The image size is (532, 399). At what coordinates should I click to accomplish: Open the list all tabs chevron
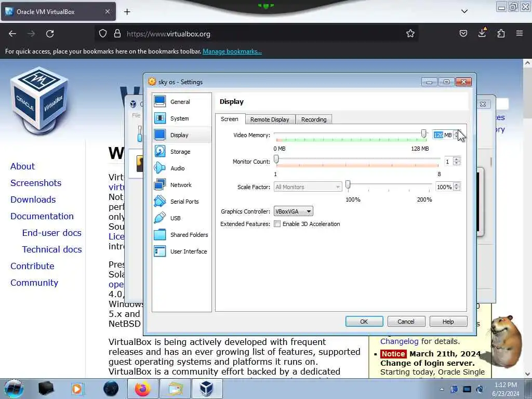(x=464, y=11)
